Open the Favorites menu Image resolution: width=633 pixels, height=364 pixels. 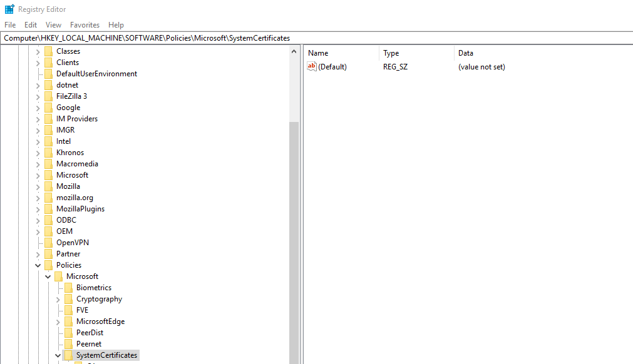(x=85, y=25)
